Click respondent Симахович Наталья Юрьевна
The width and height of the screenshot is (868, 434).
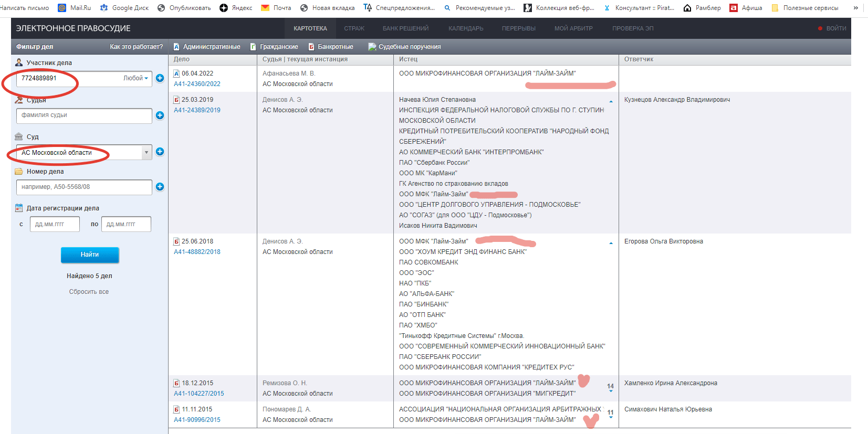coord(668,409)
